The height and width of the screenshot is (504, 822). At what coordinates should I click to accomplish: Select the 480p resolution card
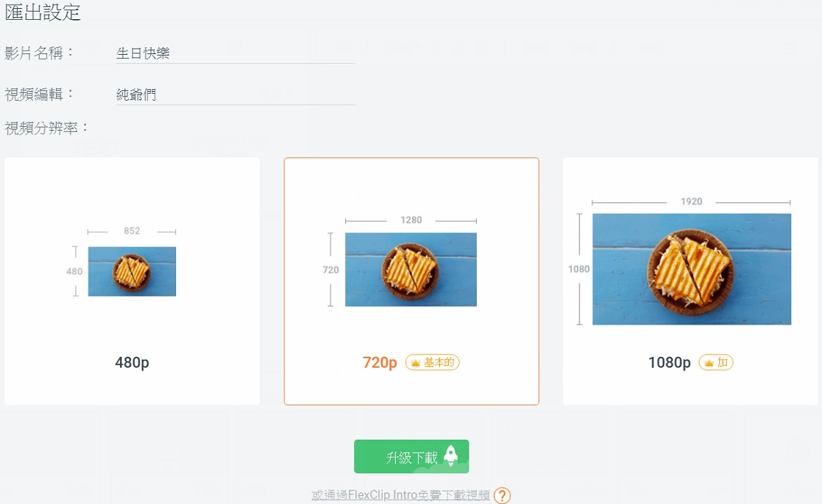132,281
